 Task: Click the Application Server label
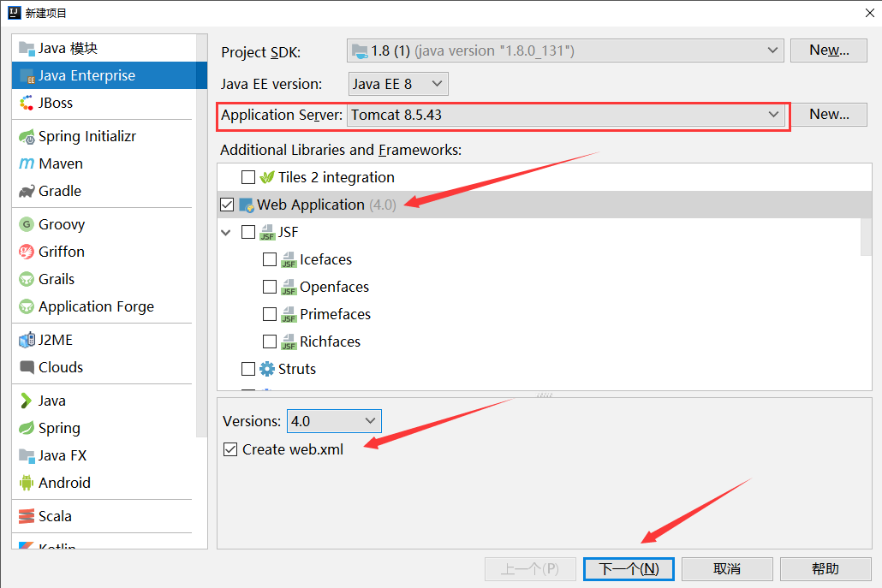click(281, 115)
